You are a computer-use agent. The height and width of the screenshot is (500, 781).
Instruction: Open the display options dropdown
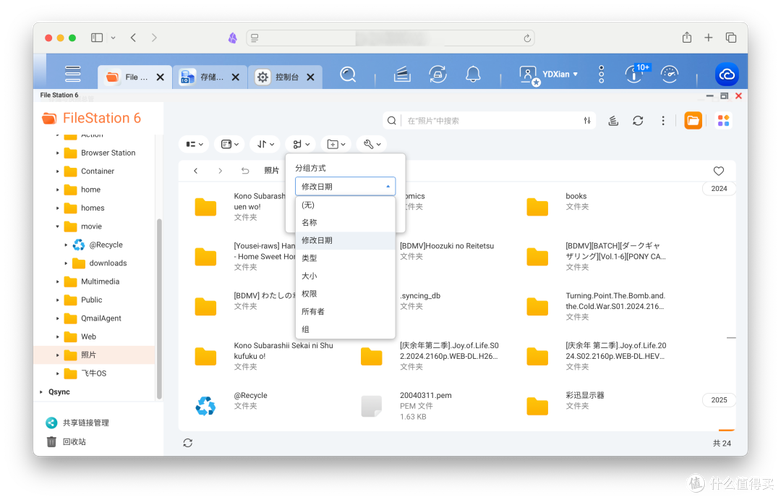tap(230, 144)
